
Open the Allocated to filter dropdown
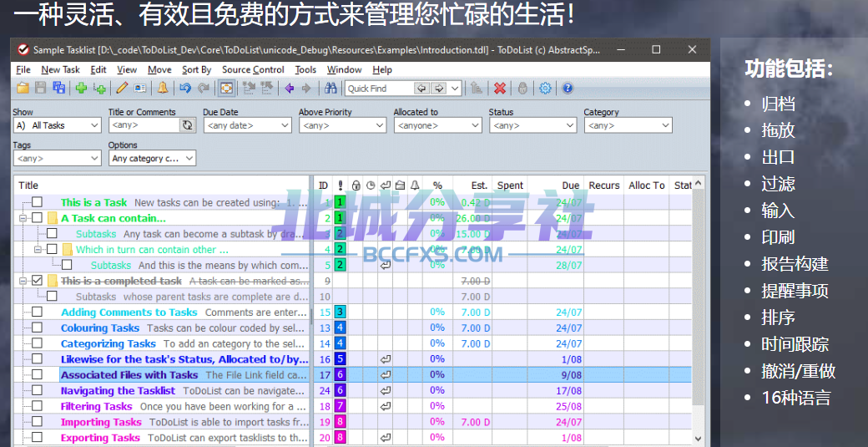[x=438, y=125]
